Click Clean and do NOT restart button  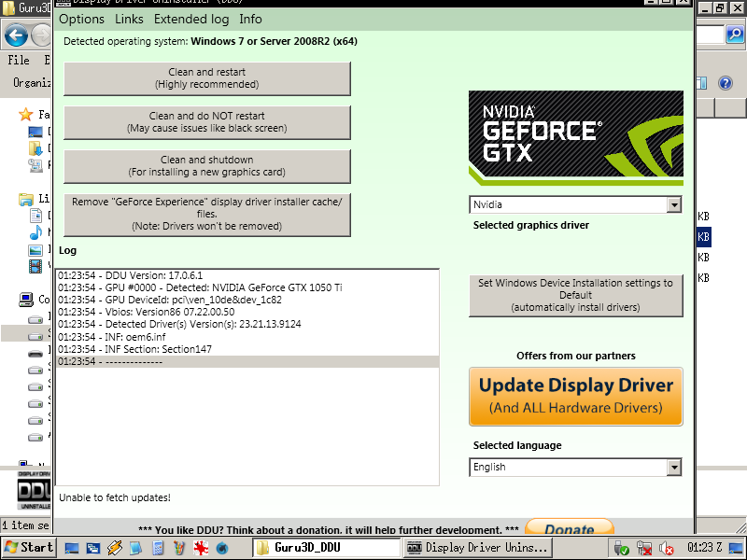pos(206,122)
